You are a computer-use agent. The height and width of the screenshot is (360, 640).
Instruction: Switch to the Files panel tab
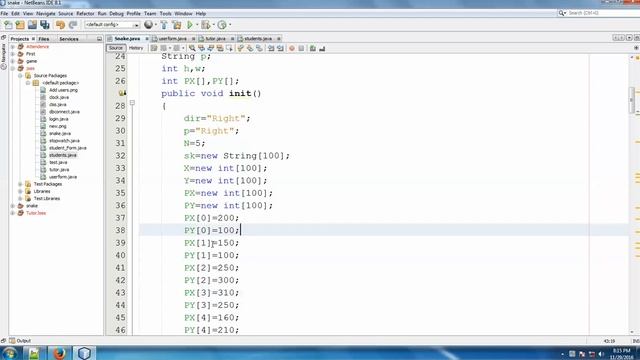[44, 39]
